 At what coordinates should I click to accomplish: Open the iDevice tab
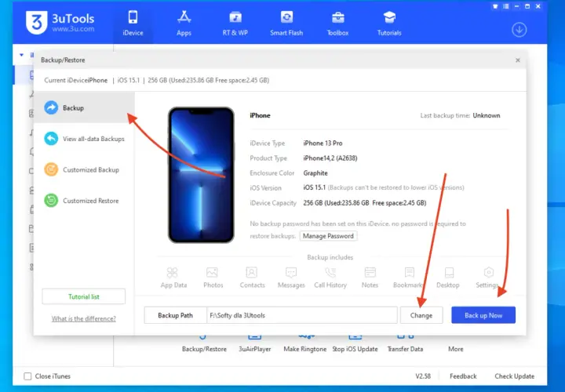point(133,24)
